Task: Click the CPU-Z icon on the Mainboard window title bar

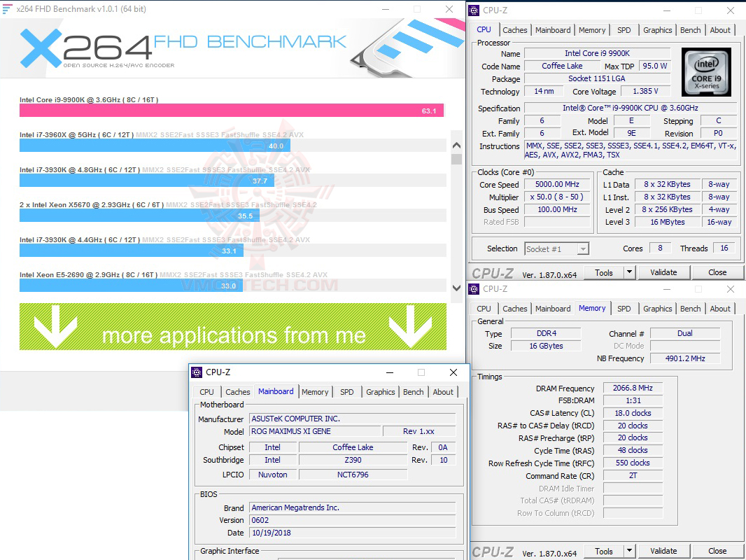Action: click(198, 372)
